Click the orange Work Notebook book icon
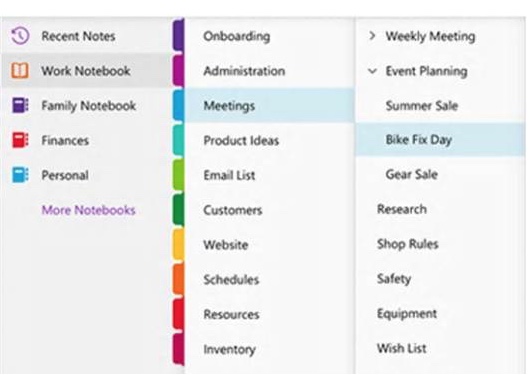 coord(20,71)
